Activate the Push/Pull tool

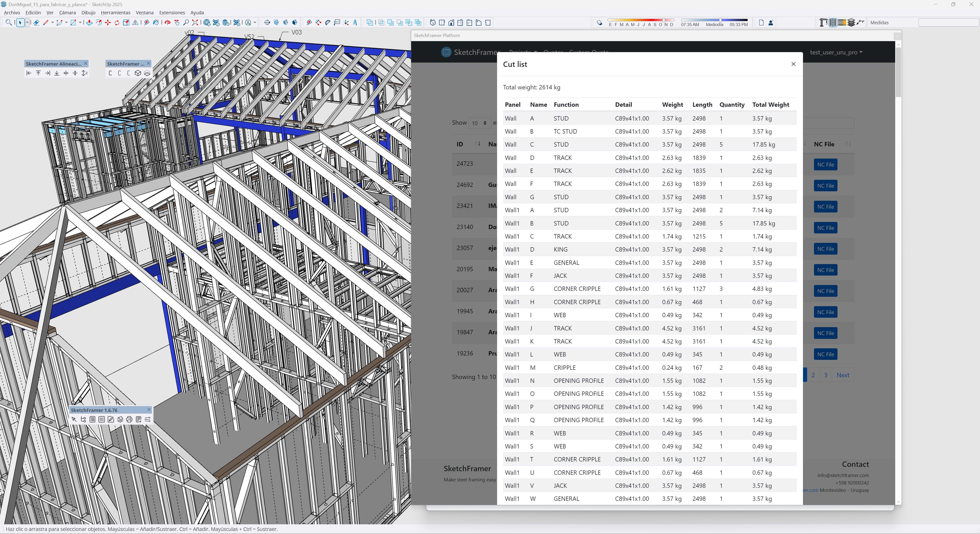click(x=89, y=23)
